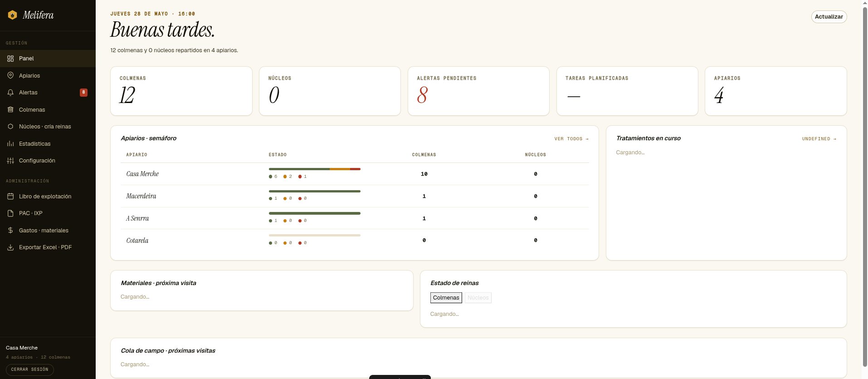The height and width of the screenshot is (379, 868).
Task: Click the Cerrar sesión button
Action: (x=30, y=369)
